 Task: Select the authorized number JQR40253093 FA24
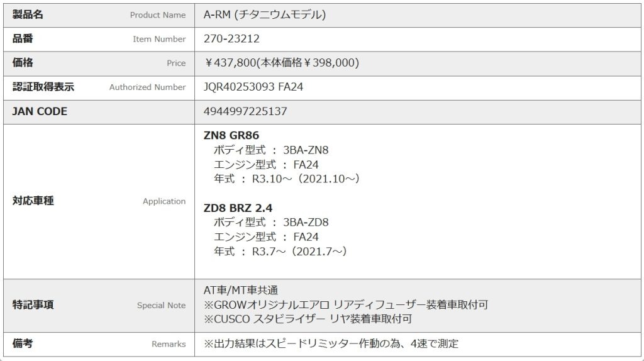(x=253, y=87)
